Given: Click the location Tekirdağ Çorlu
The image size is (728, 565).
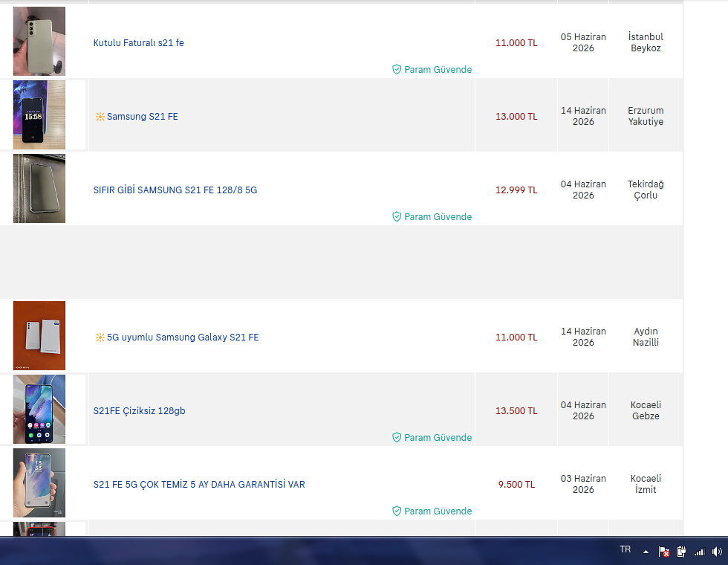Looking at the screenshot, I should [x=646, y=190].
